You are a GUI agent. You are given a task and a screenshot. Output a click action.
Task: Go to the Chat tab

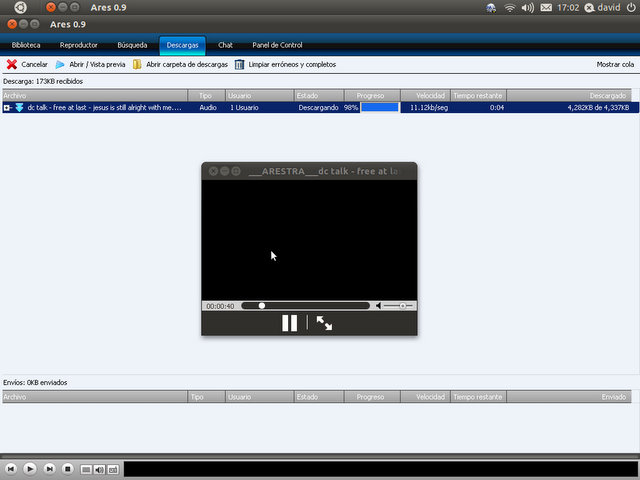click(225, 45)
